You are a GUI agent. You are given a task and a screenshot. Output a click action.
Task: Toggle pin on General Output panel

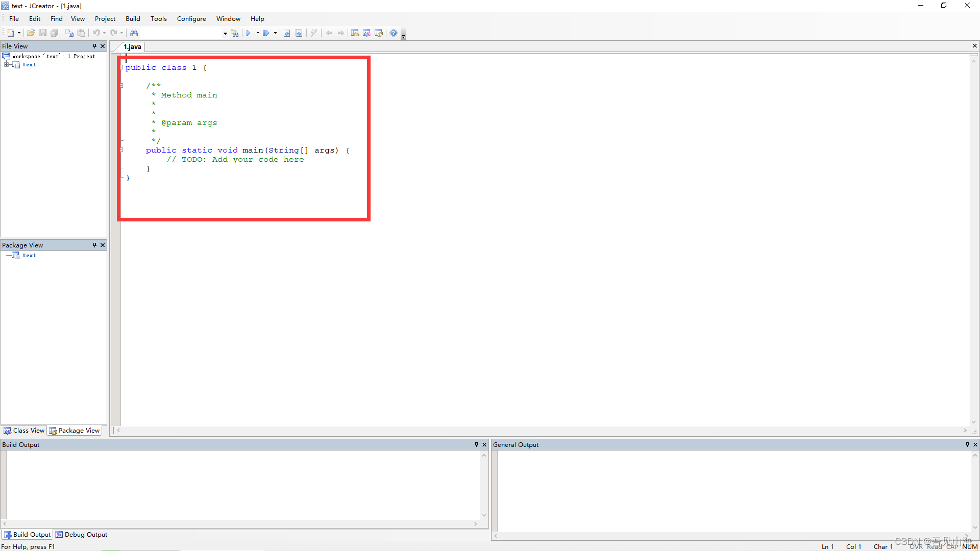967,444
